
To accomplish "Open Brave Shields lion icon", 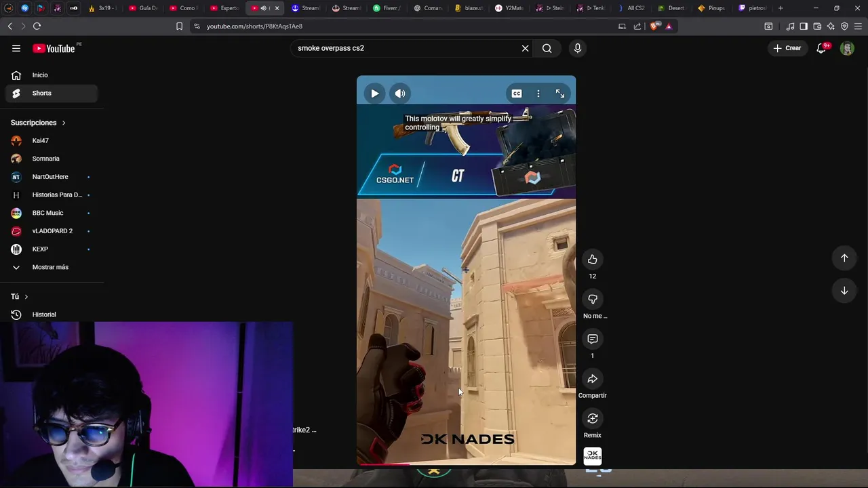I will 654,26.
